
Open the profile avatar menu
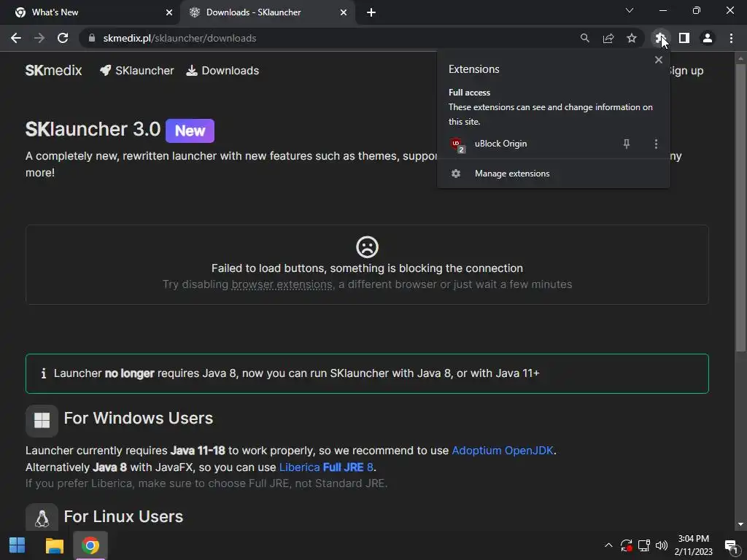click(708, 38)
